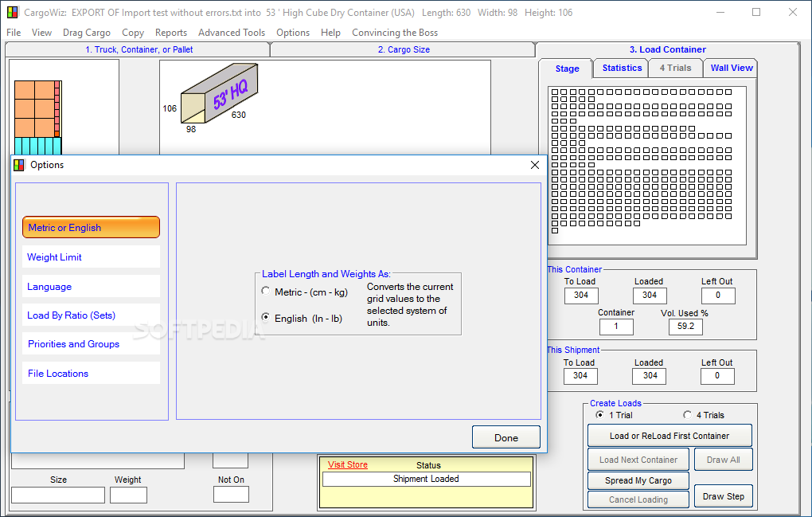Select Metric or English option category
Viewport: 812px width, 517px height.
[x=91, y=227]
